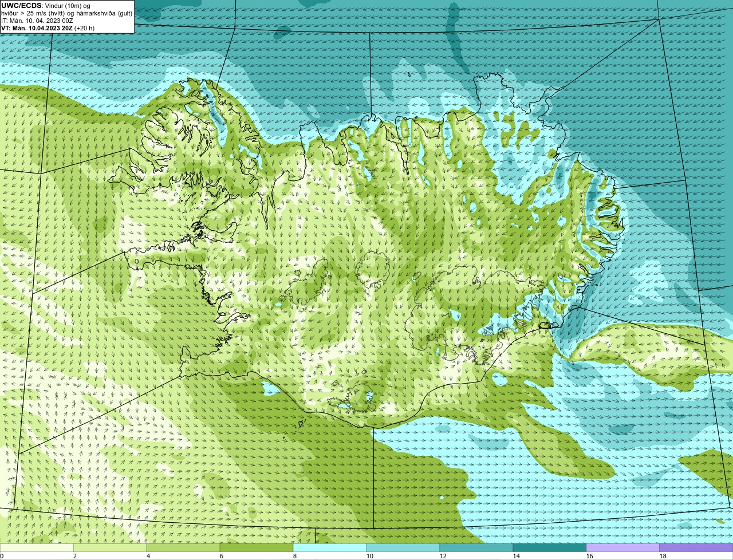Click the legend scale label '14'
The image size is (733, 560).
click(517, 556)
